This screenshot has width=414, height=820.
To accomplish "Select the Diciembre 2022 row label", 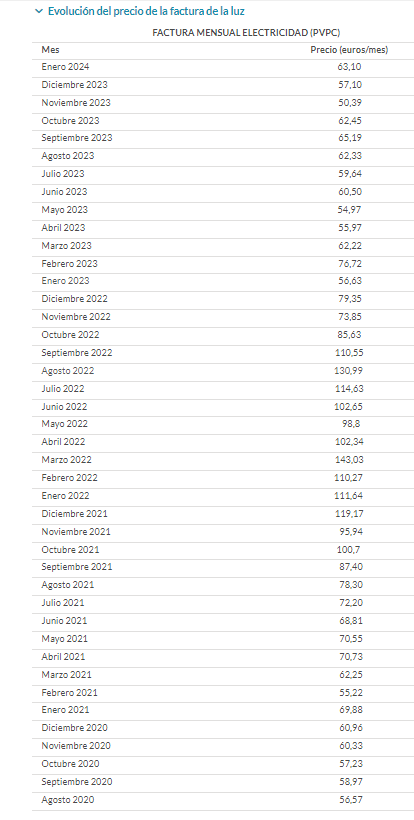I will tap(74, 299).
